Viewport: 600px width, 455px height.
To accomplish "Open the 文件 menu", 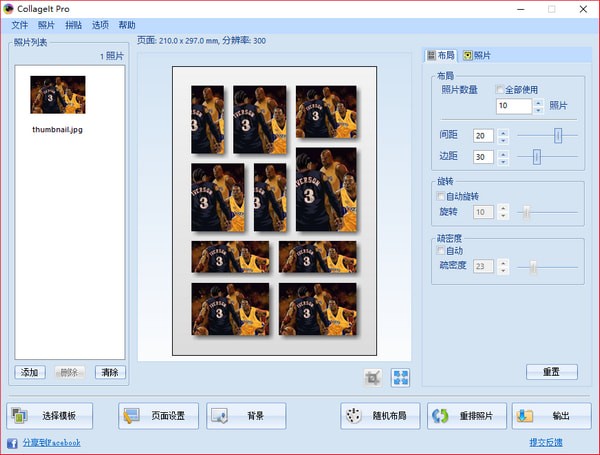I will 20,25.
